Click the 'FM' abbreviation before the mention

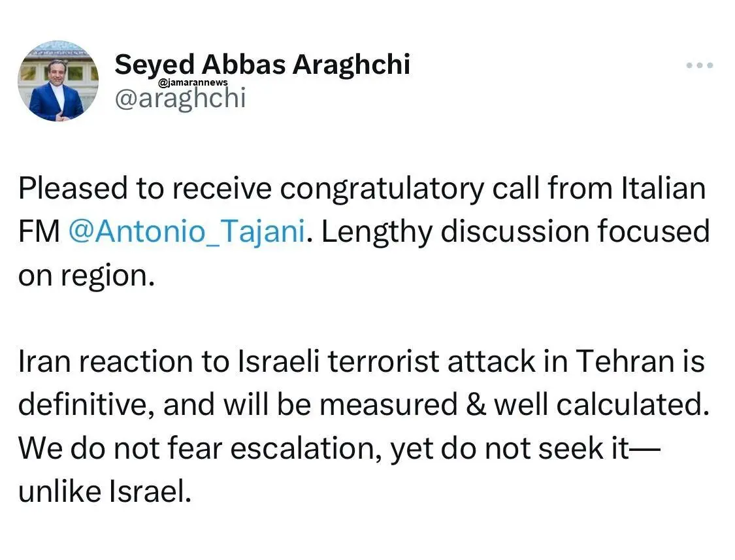click(x=39, y=232)
